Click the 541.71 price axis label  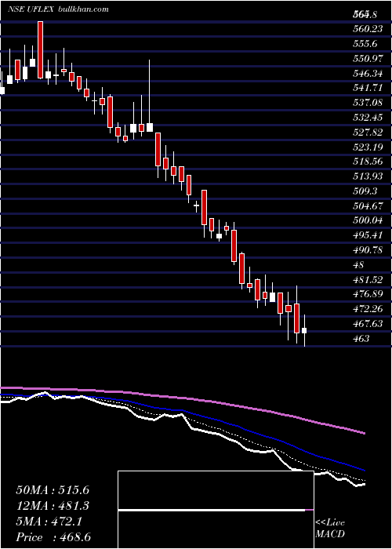367,88
